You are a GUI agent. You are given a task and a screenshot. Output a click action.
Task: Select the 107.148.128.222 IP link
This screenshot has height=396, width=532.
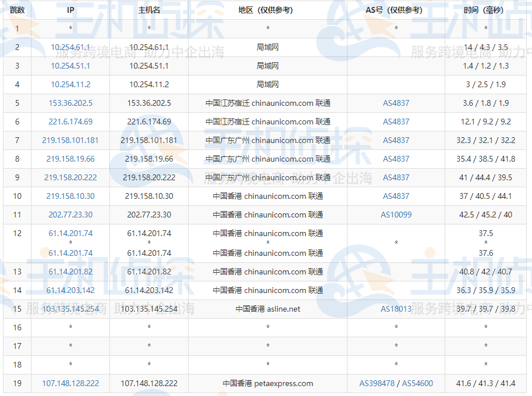pyautogui.click(x=70, y=384)
